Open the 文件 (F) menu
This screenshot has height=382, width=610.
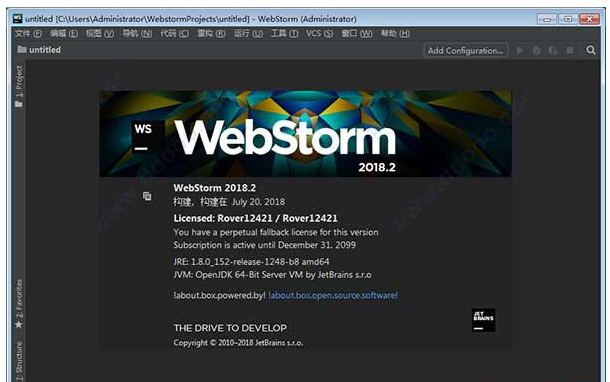[28, 34]
